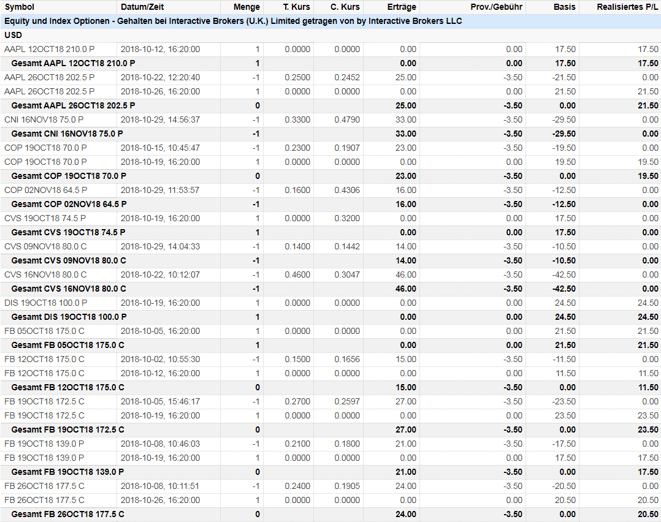Select the CVS 09NOV18 80.0 C trade row
This screenshot has width=661, height=522.
[x=330, y=247]
